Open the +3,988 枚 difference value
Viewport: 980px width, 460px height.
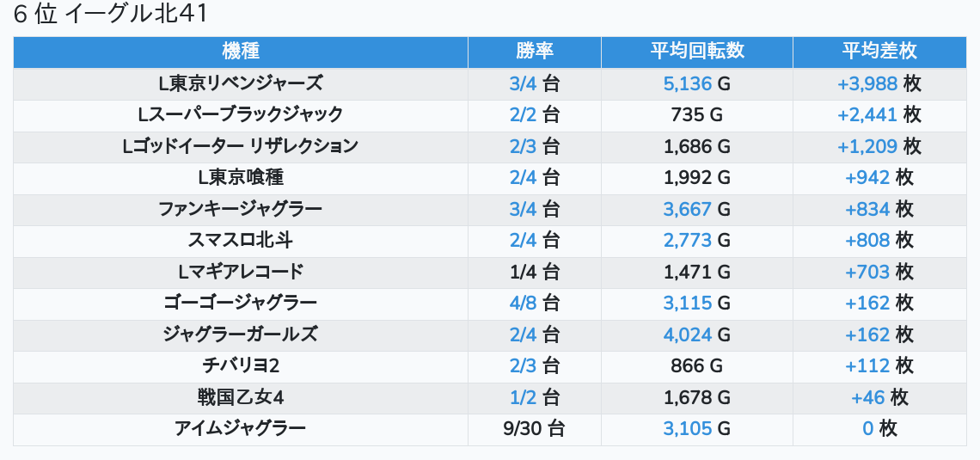[867, 83]
